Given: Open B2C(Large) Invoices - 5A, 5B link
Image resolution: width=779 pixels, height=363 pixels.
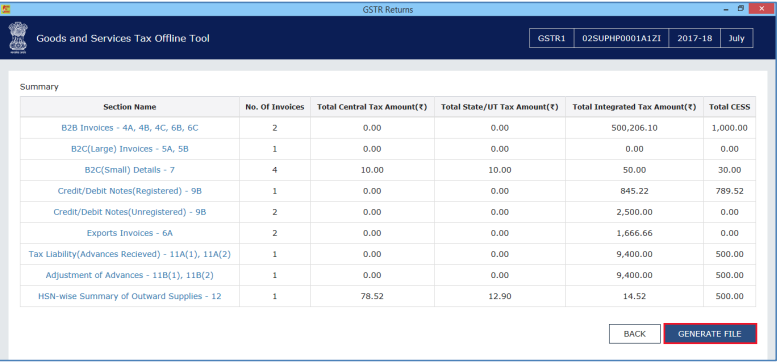Looking at the screenshot, I should [x=130, y=149].
